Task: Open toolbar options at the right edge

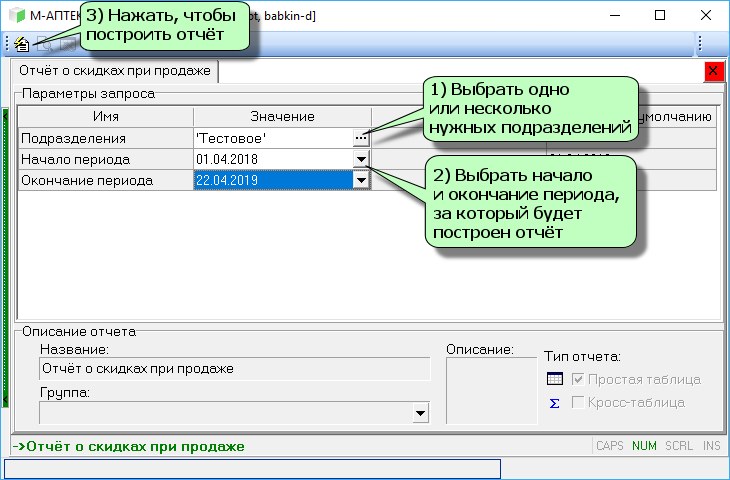Action: pyautogui.click(x=700, y=44)
